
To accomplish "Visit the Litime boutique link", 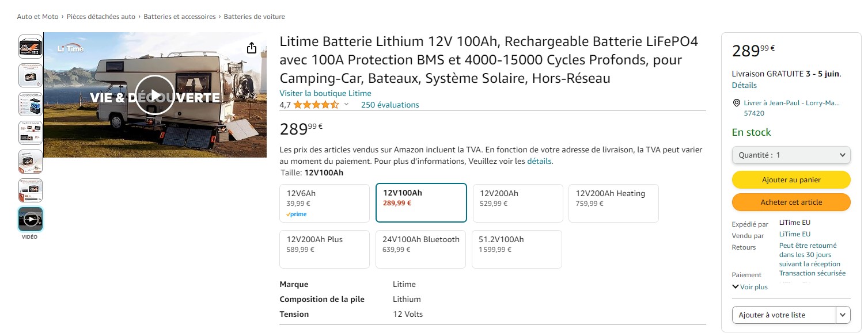I will tap(325, 93).
